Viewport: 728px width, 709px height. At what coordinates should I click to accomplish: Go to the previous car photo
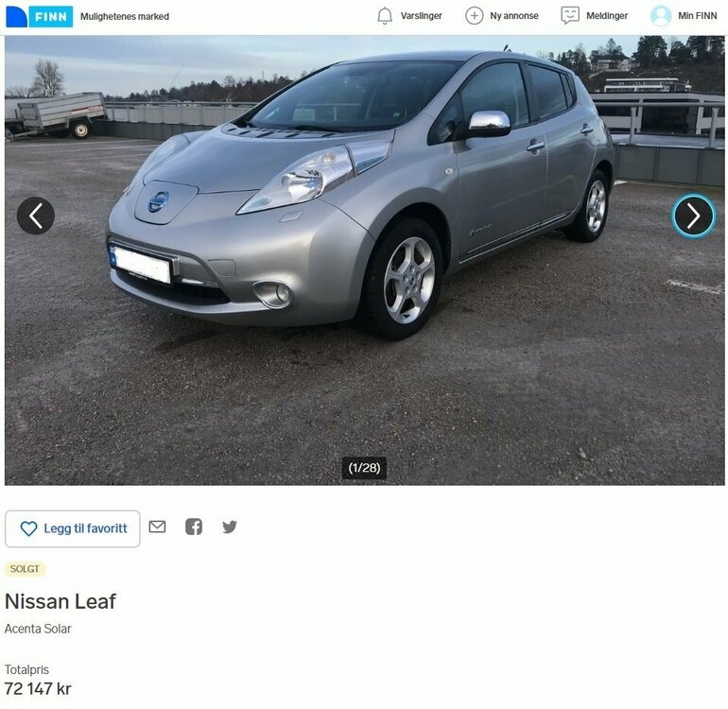tap(36, 216)
